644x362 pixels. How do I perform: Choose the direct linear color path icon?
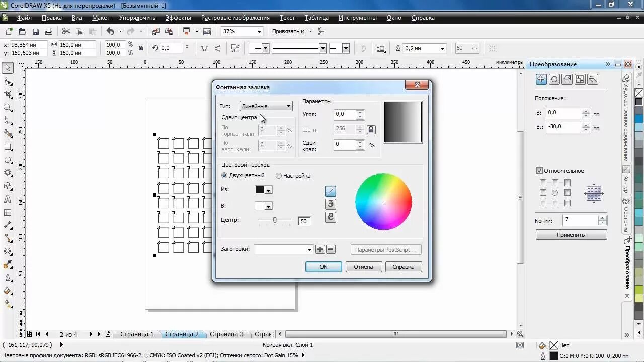click(331, 191)
